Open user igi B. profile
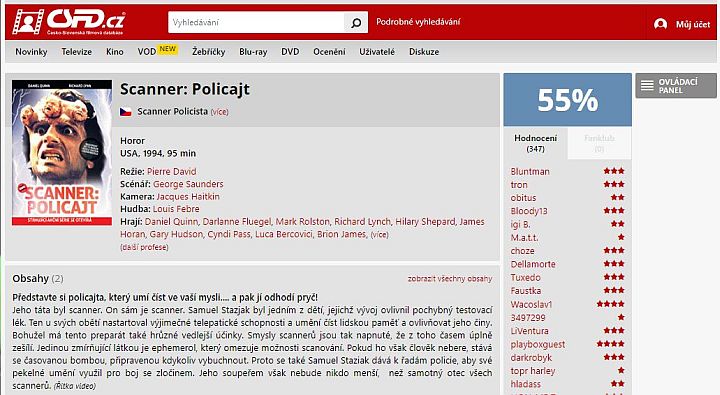Screen dimensions: 720x395 pyautogui.click(x=520, y=224)
